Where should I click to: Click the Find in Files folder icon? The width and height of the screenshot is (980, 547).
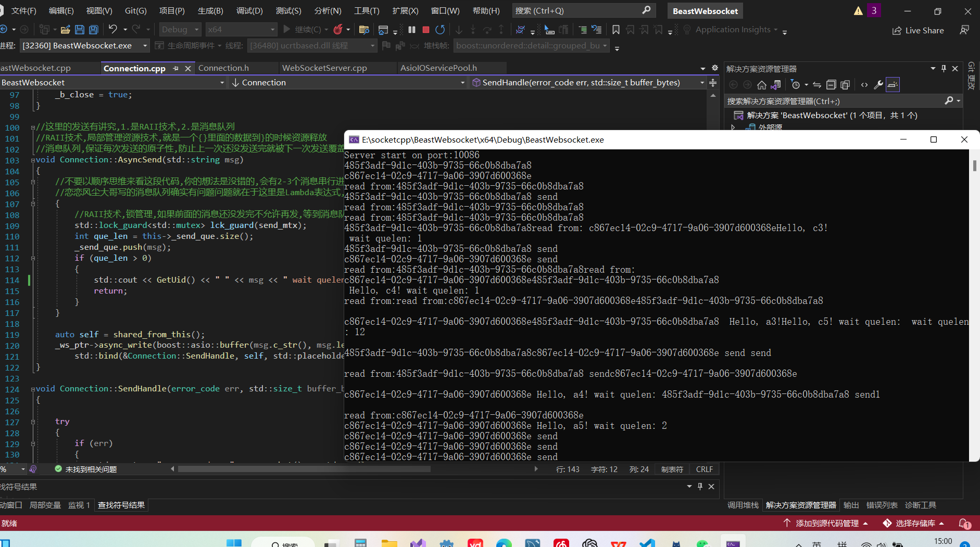(x=365, y=30)
